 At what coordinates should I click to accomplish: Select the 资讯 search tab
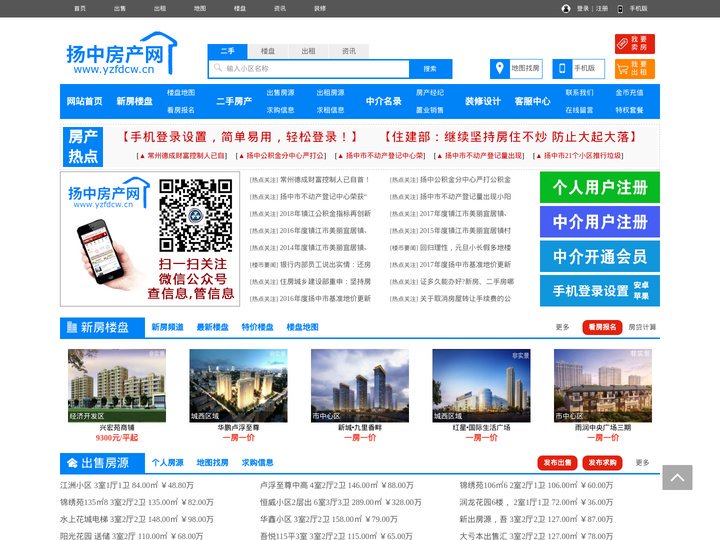tap(349, 51)
